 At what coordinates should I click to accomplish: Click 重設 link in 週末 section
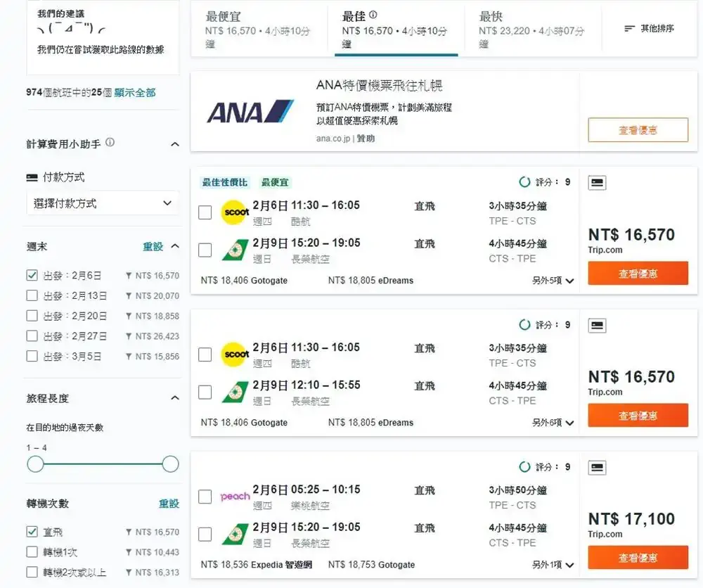(x=153, y=247)
